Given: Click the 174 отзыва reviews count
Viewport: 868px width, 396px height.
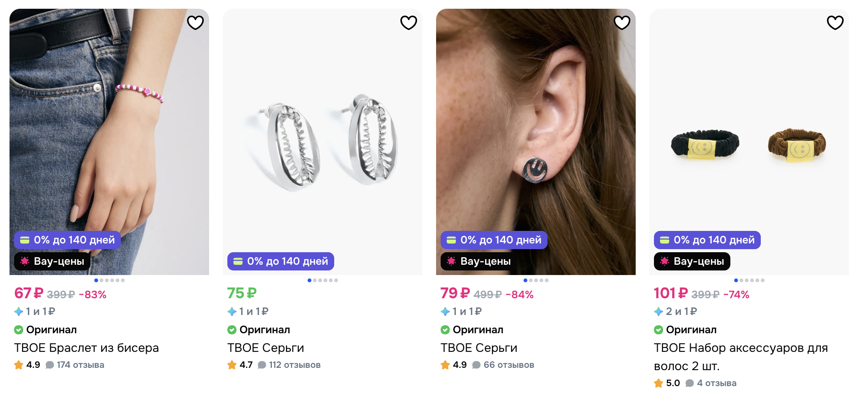Looking at the screenshot, I should (x=80, y=365).
